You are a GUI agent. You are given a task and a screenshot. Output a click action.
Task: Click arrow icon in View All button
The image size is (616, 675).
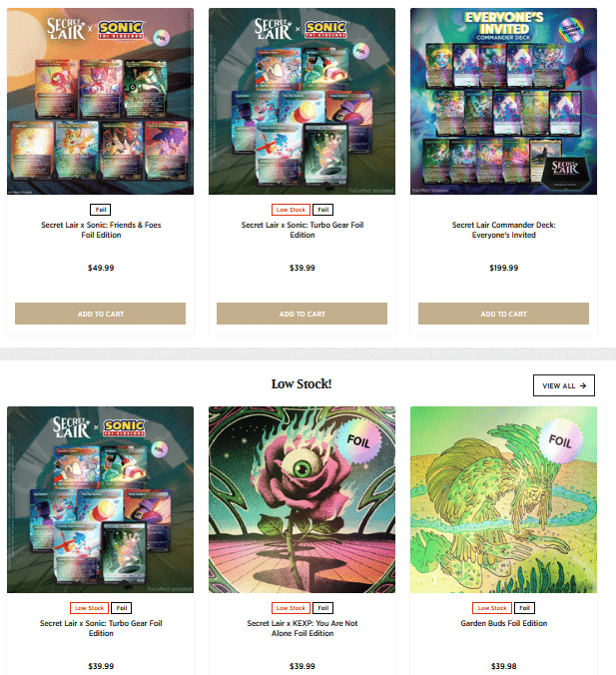(583, 385)
